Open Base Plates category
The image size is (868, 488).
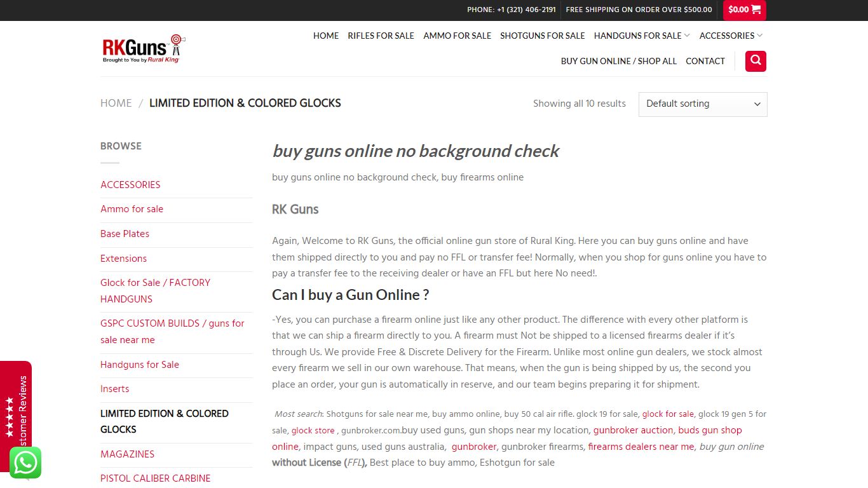click(x=125, y=234)
